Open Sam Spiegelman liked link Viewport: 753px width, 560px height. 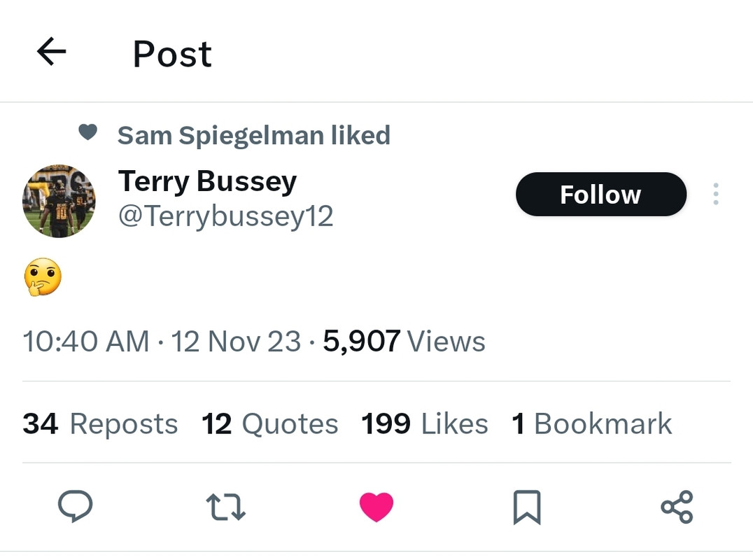click(x=253, y=135)
